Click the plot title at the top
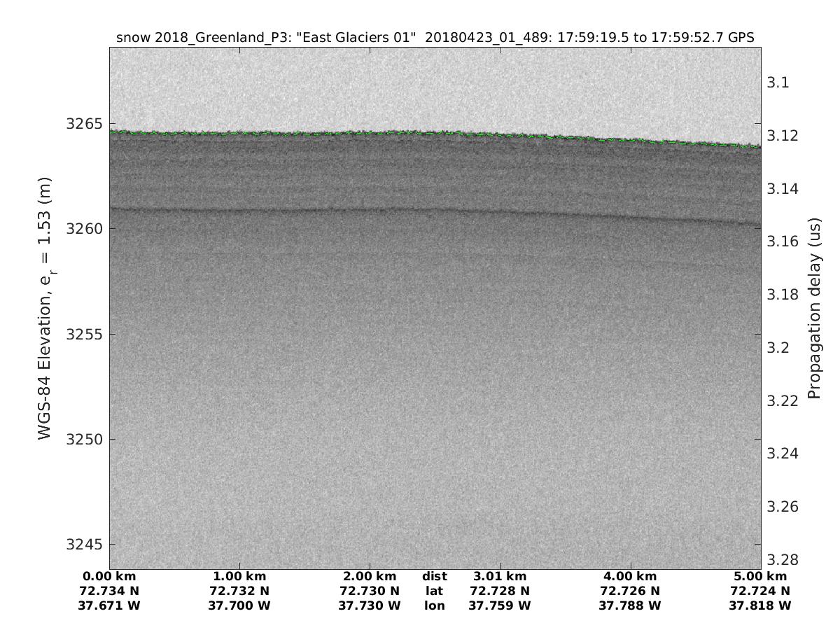 pos(435,38)
